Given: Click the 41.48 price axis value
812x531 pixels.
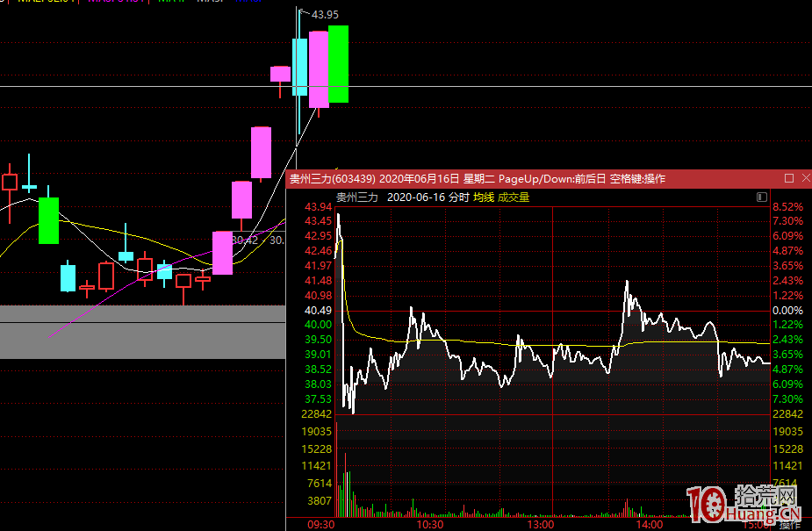Looking at the screenshot, I should pyautogui.click(x=318, y=281).
